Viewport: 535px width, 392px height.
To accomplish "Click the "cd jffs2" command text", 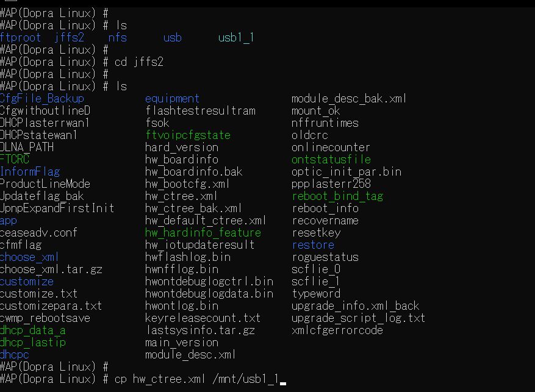I will tap(139, 62).
